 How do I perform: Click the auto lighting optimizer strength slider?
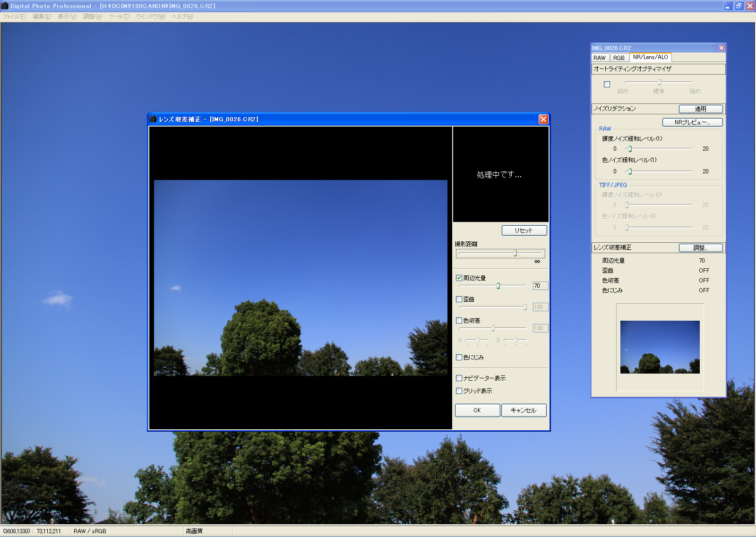(659, 83)
